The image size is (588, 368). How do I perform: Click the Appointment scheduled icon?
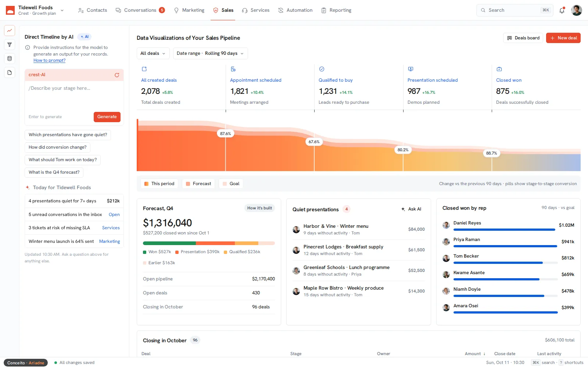pos(233,69)
